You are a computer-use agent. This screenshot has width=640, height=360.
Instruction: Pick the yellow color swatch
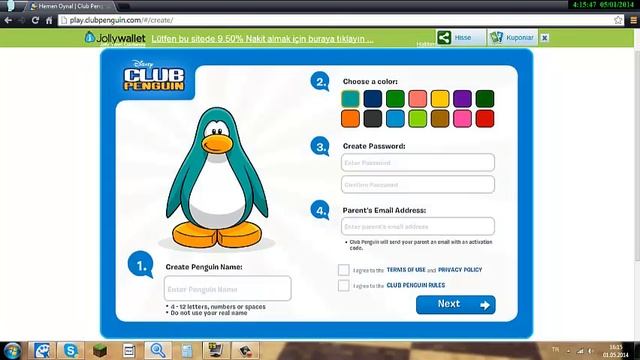[x=440, y=99]
